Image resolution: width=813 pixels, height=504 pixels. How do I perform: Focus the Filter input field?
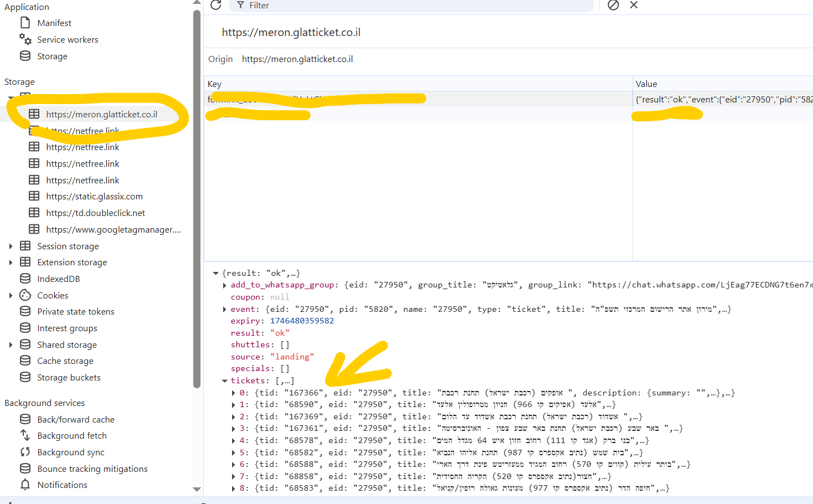pyautogui.click(x=411, y=6)
